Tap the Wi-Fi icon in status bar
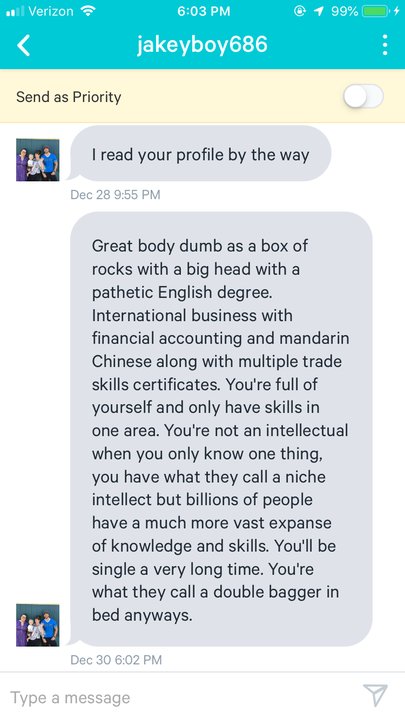This screenshot has width=405, height=720. (x=87, y=11)
